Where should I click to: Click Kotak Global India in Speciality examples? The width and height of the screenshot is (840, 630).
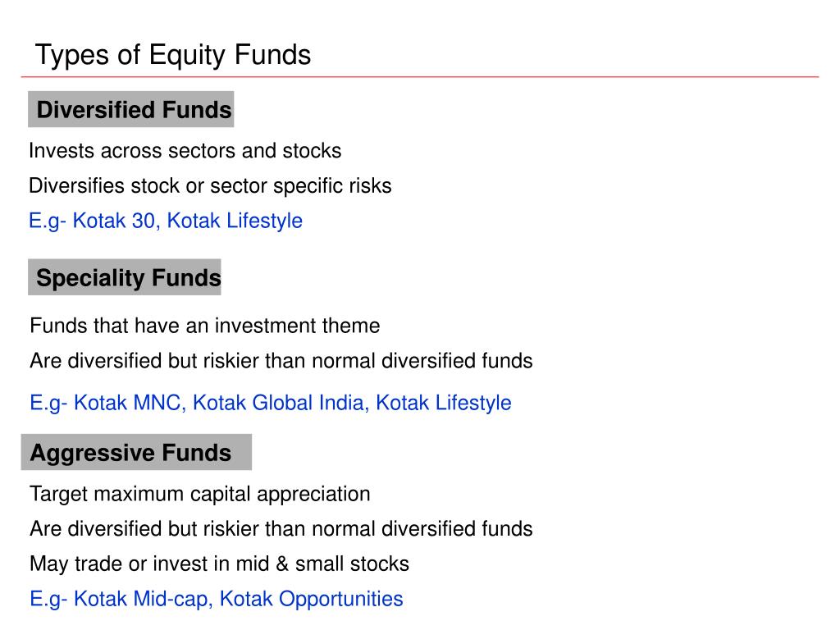coord(278,404)
